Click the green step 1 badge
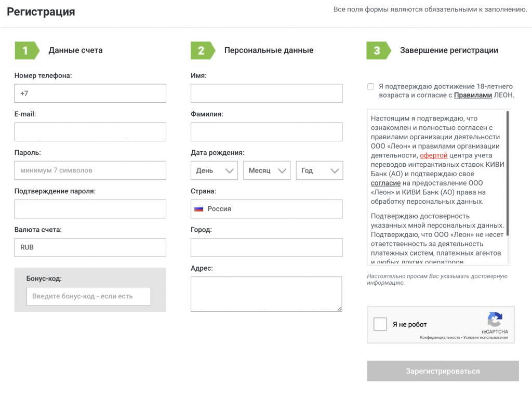This screenshot has width=532, height=397. (x=26, y=50)
